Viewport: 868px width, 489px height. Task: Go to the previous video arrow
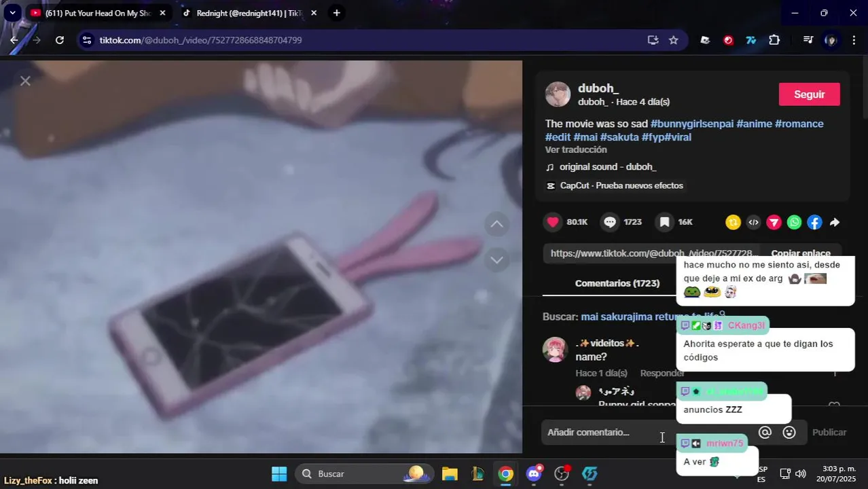[496, 224]
